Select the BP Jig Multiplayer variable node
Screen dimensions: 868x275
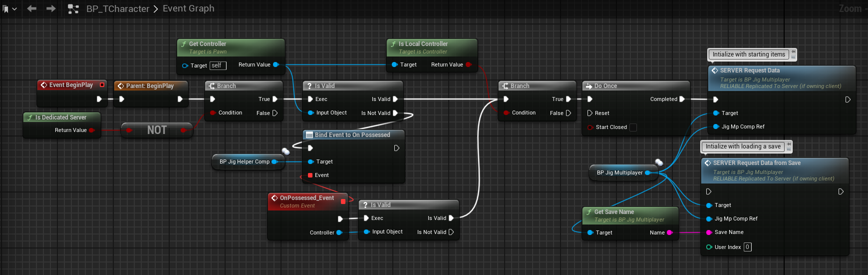point(624,172)
